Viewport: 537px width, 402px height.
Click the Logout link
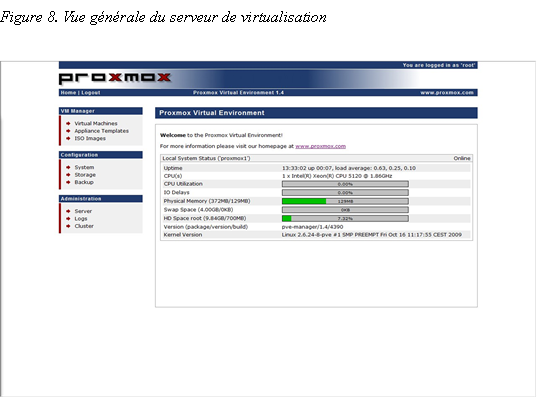pyautogui.click(x=91, y=92)
